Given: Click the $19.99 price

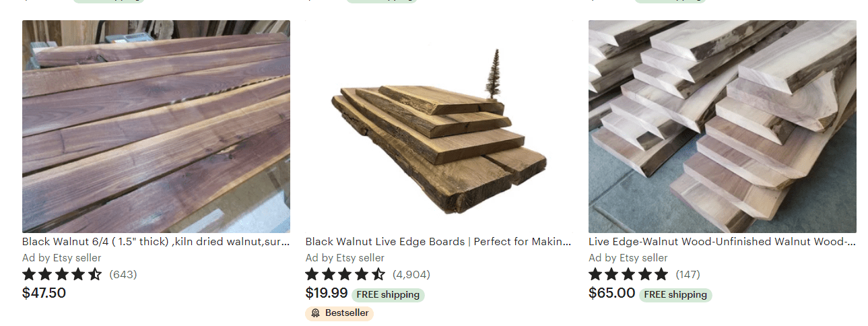Looking at the screenshot, I should pos(327,293).
